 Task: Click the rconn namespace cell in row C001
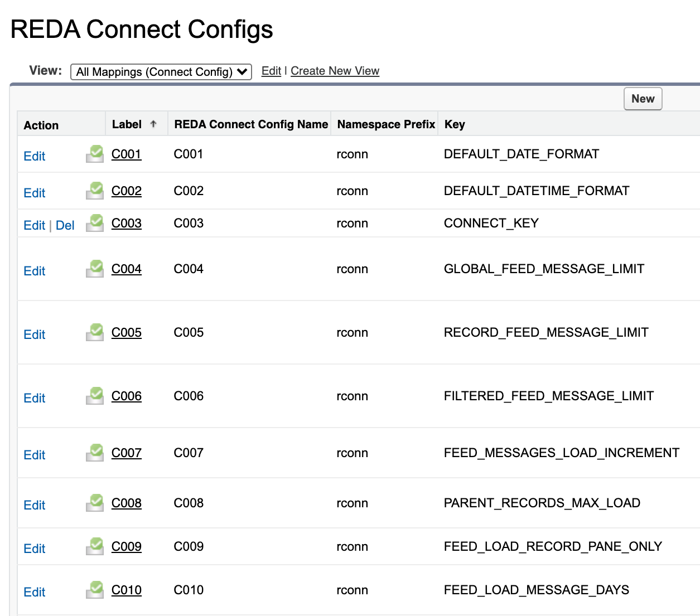pyautogui.click(x=353, y=154)
